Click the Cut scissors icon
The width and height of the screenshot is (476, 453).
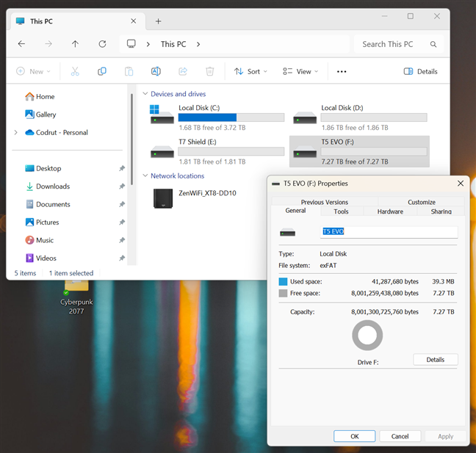[75, 71]
